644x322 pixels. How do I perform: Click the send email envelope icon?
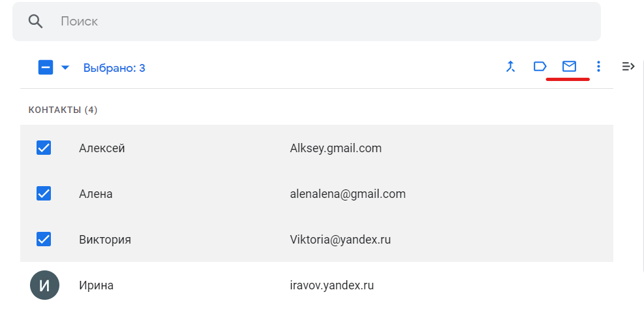pos(569,67)
